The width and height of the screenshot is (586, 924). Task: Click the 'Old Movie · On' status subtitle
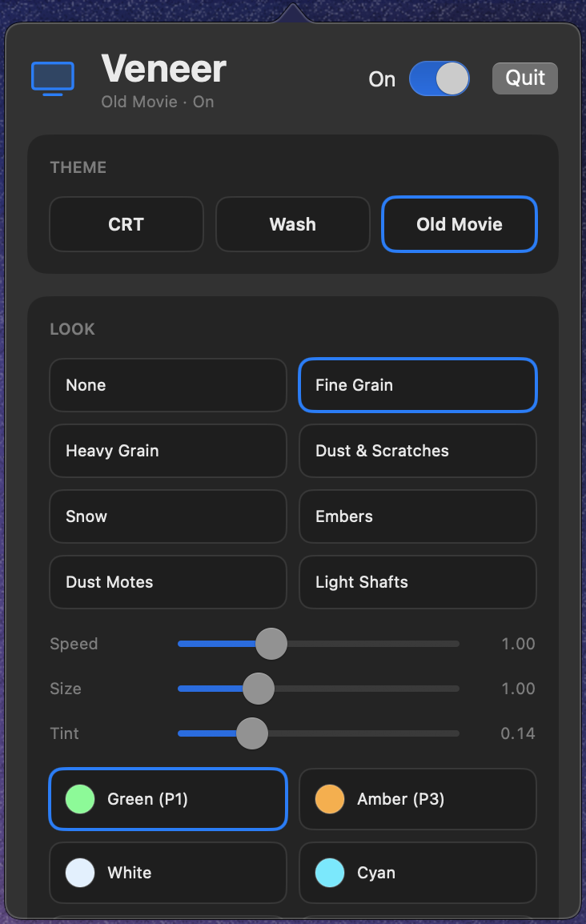click(x=157, y=102)
